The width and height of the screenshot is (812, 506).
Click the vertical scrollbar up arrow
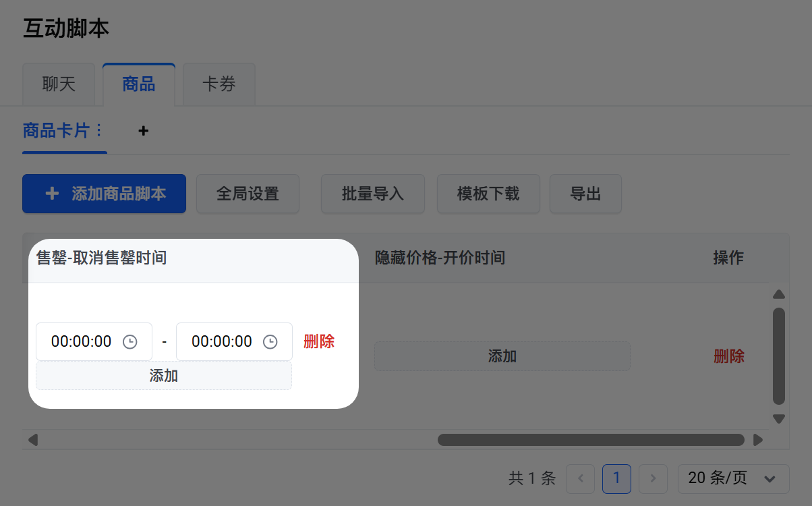[x=779, y=294]
